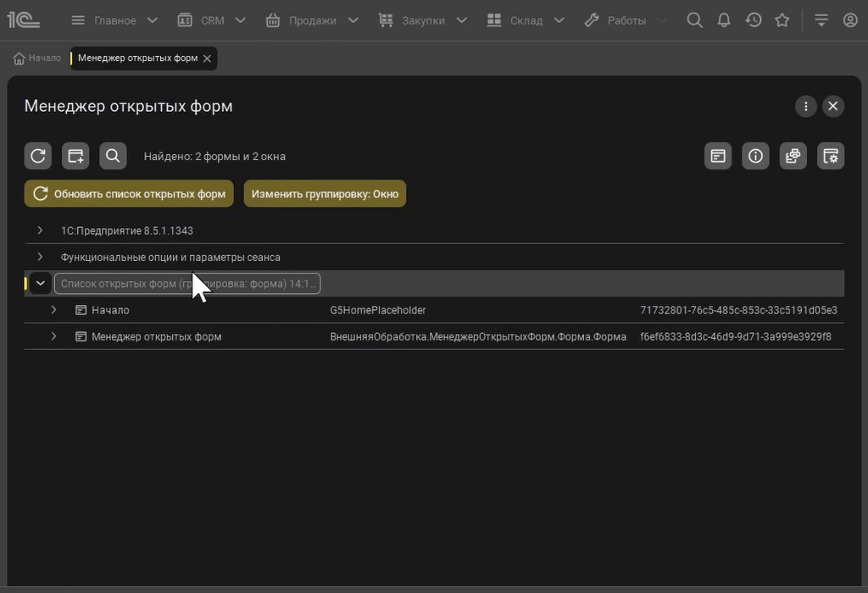Click the refresh icon button in toolbar
Viewport: 868px width, 593px height.
pos(38,156)
